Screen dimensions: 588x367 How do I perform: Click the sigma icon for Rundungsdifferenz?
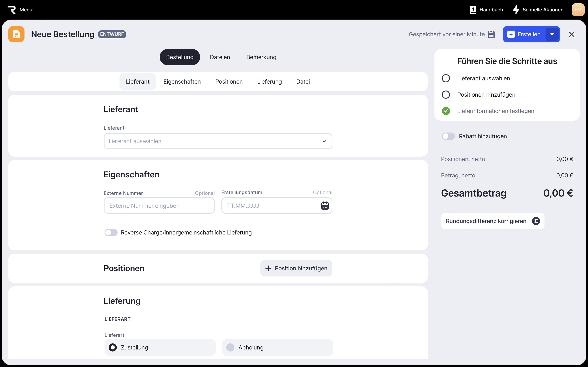click(536, 221)
